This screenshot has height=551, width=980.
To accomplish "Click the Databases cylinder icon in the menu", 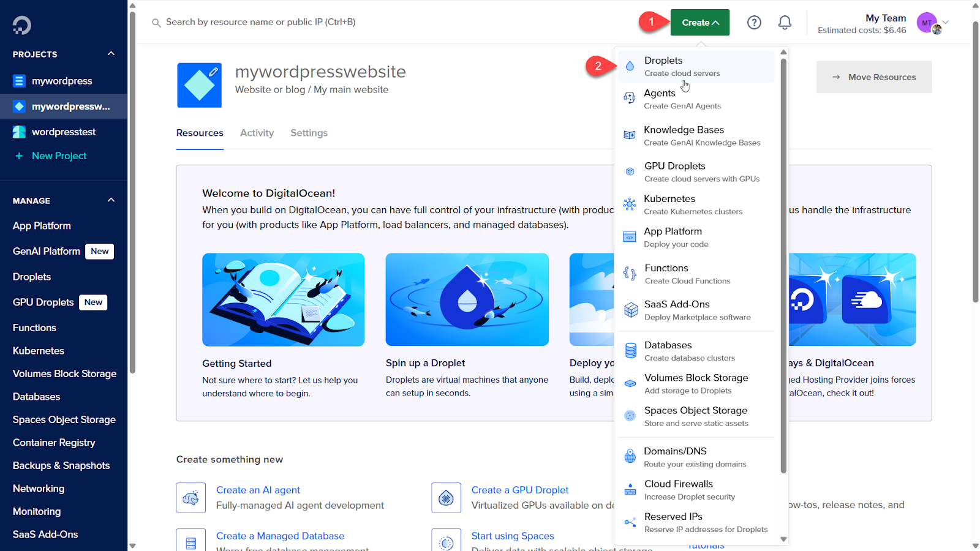I will [x=630, y=350].
